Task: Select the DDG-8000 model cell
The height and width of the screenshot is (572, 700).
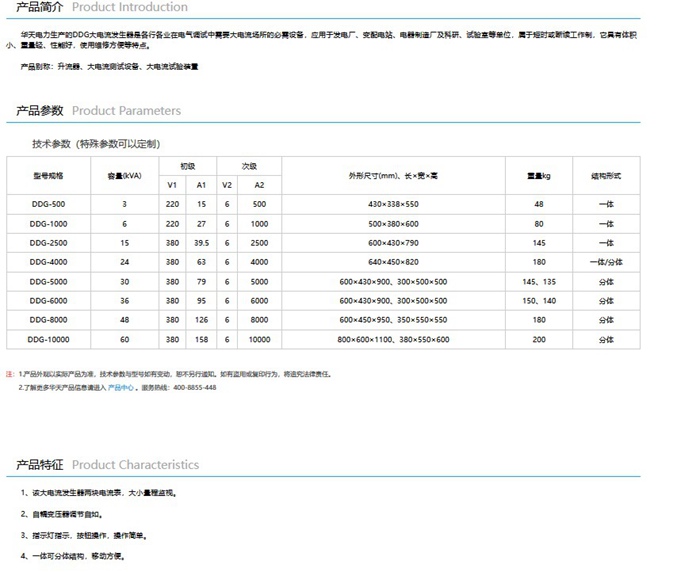Action: [48, 320]
